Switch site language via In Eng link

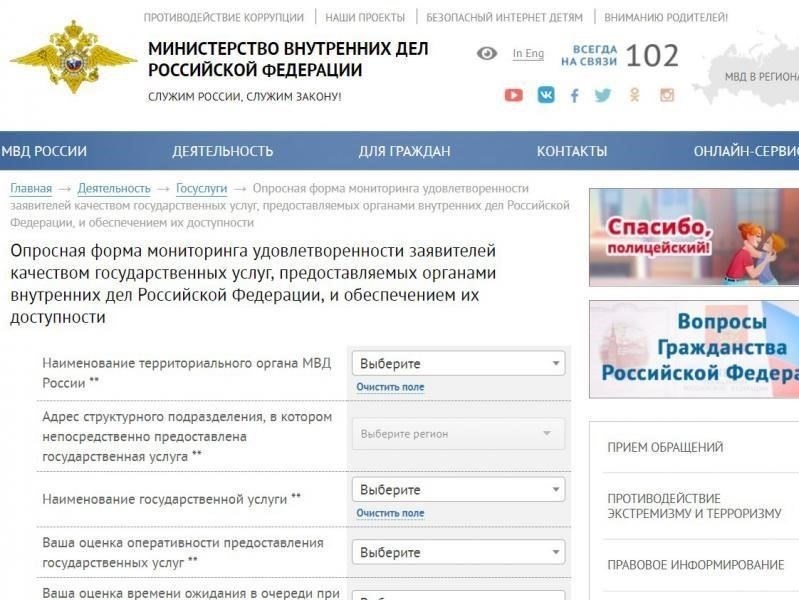528,54
